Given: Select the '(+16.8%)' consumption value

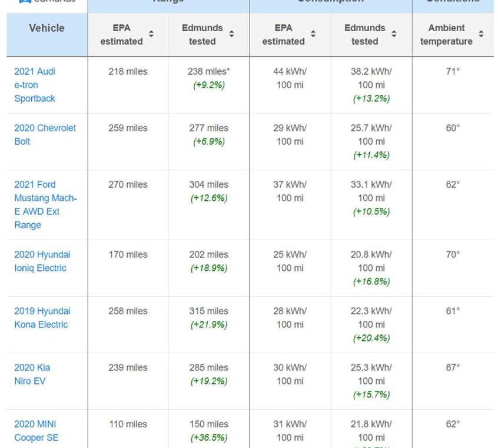Looking at the screenshot, I should coord(371,281).
